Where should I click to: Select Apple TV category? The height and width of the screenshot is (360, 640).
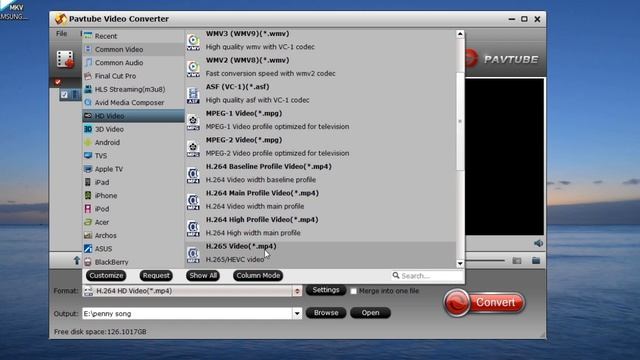click(x=133, y=169)
